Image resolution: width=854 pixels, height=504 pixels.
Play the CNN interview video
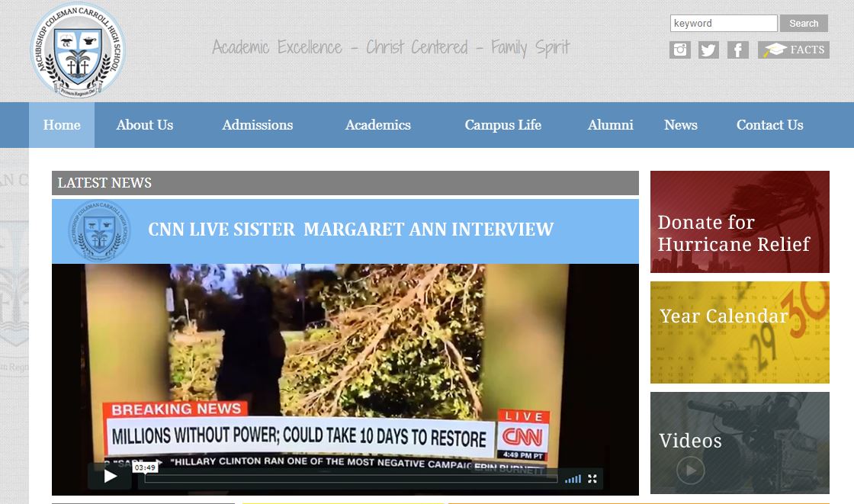coord(110,477)
